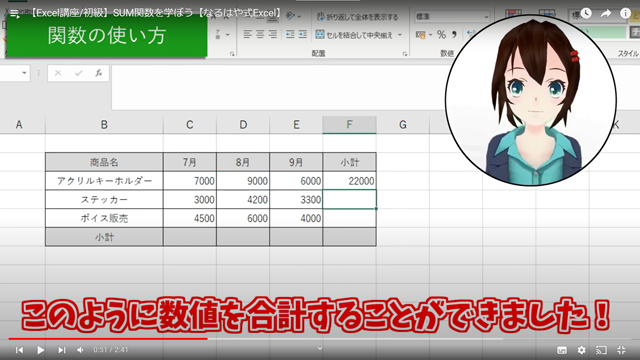Open video info card icon
640x360 pixels.
click(625, 13)
